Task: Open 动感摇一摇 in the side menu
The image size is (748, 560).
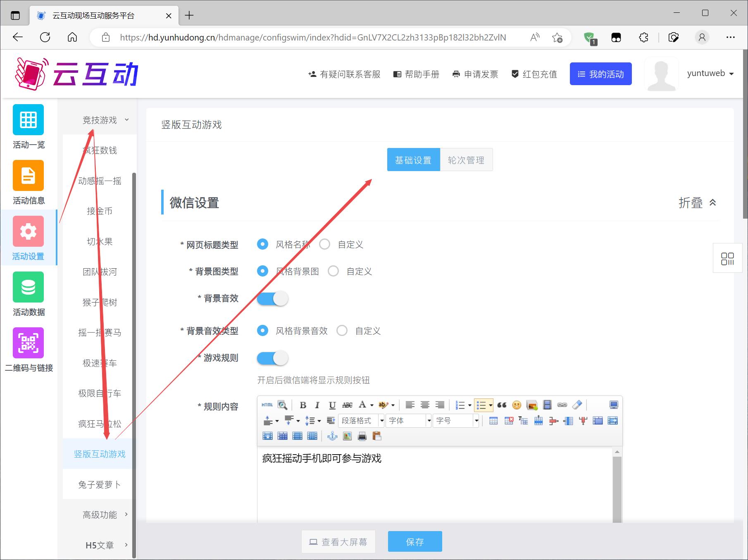Action: [x=100, y=181]
